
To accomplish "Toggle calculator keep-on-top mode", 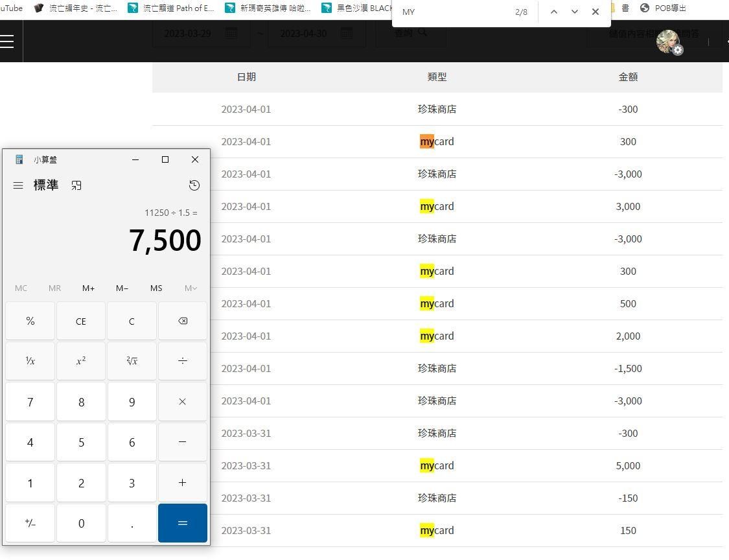I will point(76,185).
